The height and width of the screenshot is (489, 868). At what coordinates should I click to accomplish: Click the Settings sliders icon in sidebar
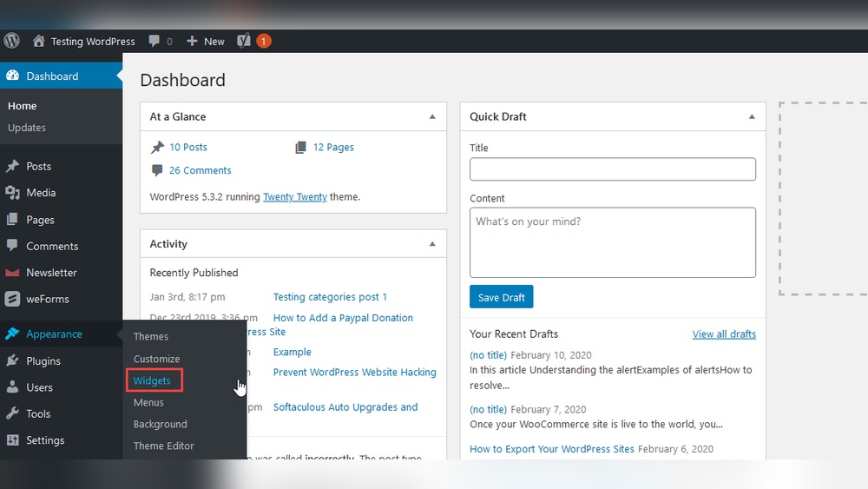(12, 440)
